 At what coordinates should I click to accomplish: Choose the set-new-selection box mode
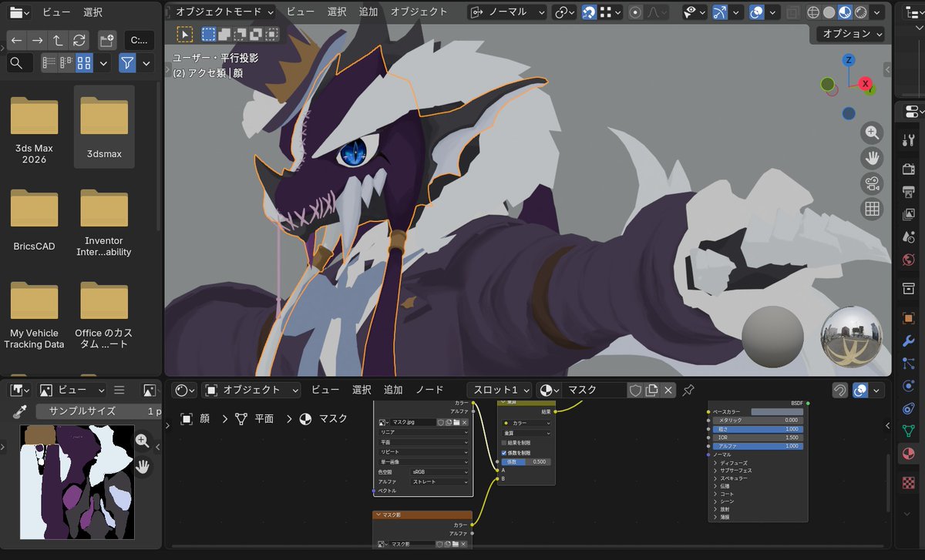(209, 34)
